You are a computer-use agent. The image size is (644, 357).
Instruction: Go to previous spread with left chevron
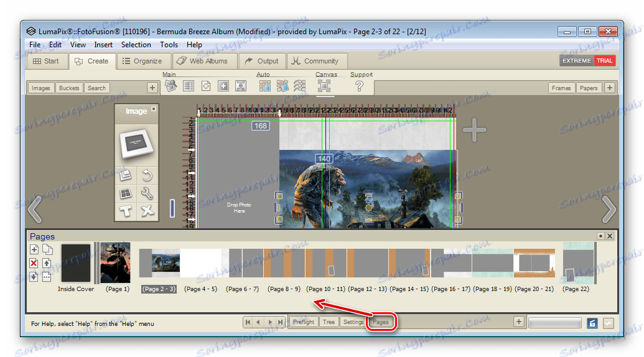click(35, 210)
